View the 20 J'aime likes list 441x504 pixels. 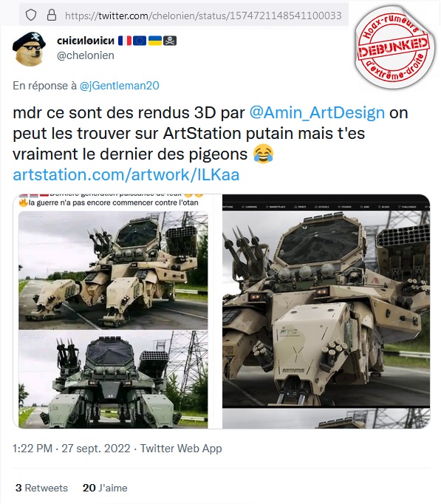[105, 488]
